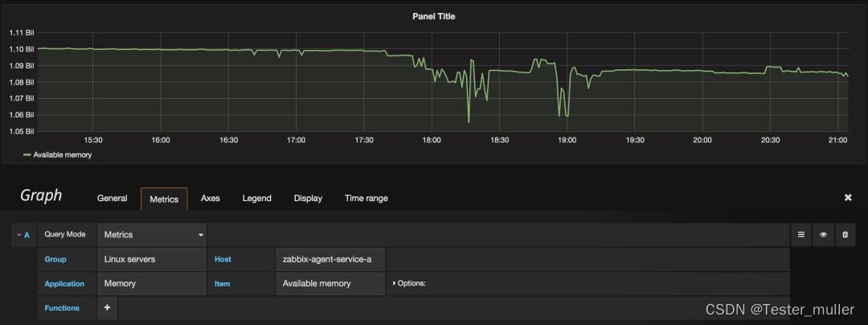
Task: Click the Metrics tab
Action: (164, 199)
